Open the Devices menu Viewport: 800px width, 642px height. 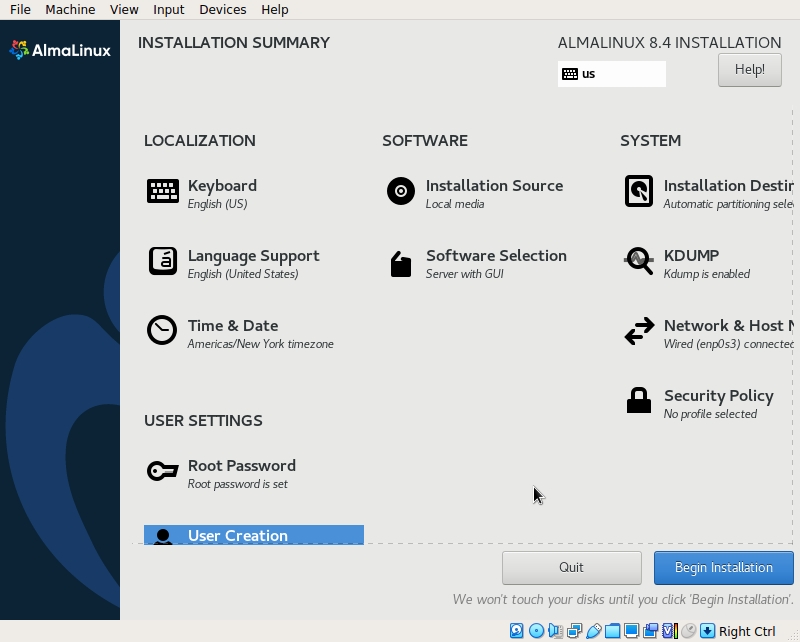click(223, 10)
